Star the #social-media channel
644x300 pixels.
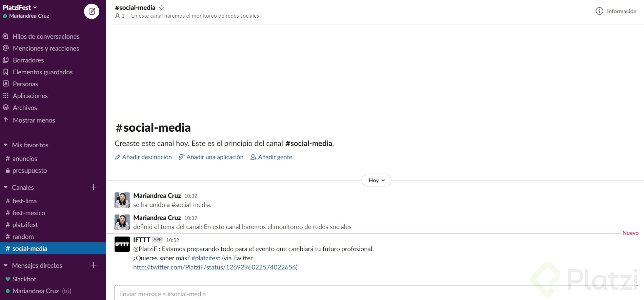click(x=162, y=8)
